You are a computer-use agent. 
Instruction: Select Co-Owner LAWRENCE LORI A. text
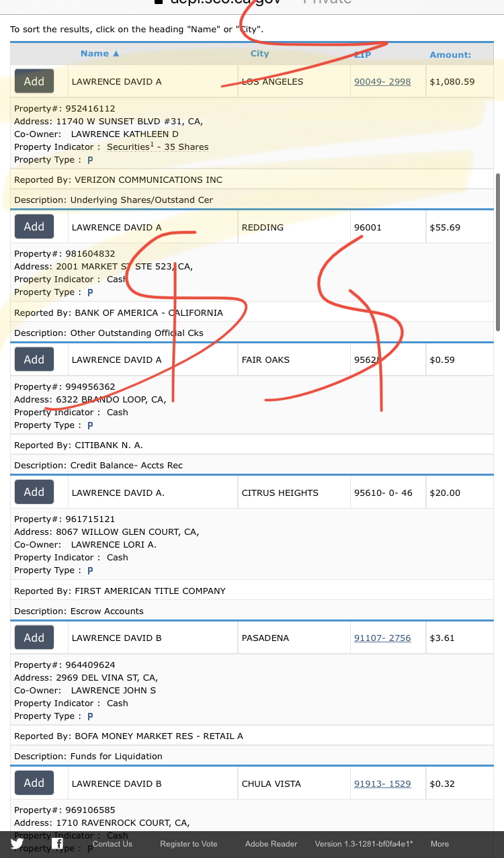pos(114,545)
